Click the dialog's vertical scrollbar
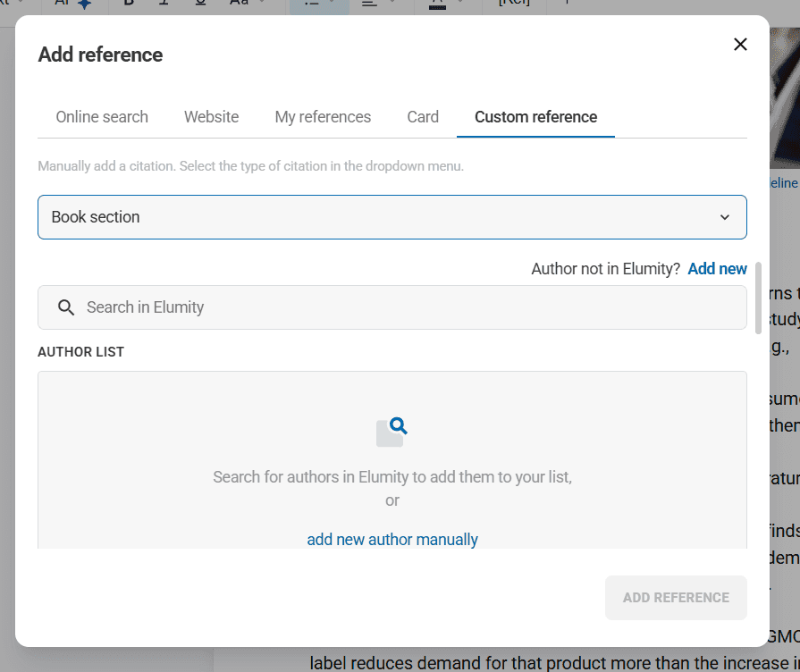Image resolution: width=800 pixels, height=672 pixels. point(759,298)
